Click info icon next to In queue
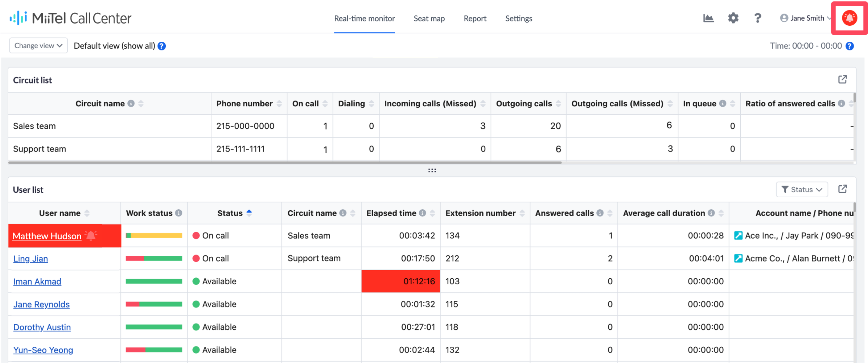This screenshot has width=868, height=364. [722, 104]
